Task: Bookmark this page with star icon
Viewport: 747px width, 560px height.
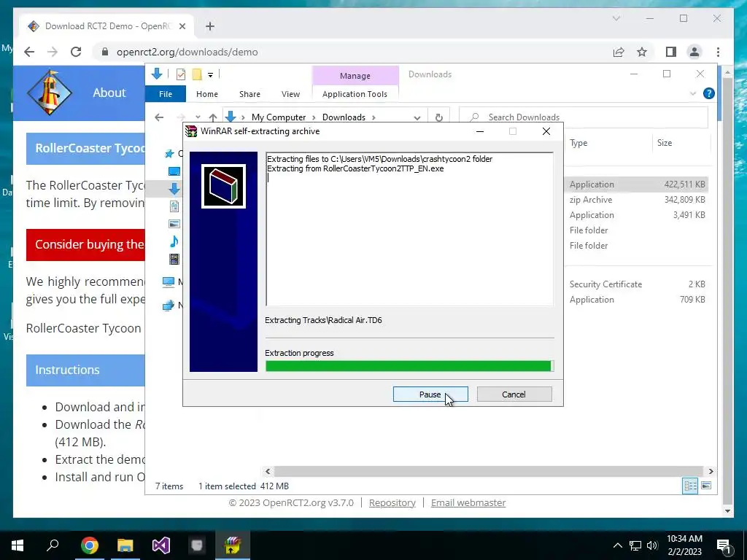Action: point(642,52)
